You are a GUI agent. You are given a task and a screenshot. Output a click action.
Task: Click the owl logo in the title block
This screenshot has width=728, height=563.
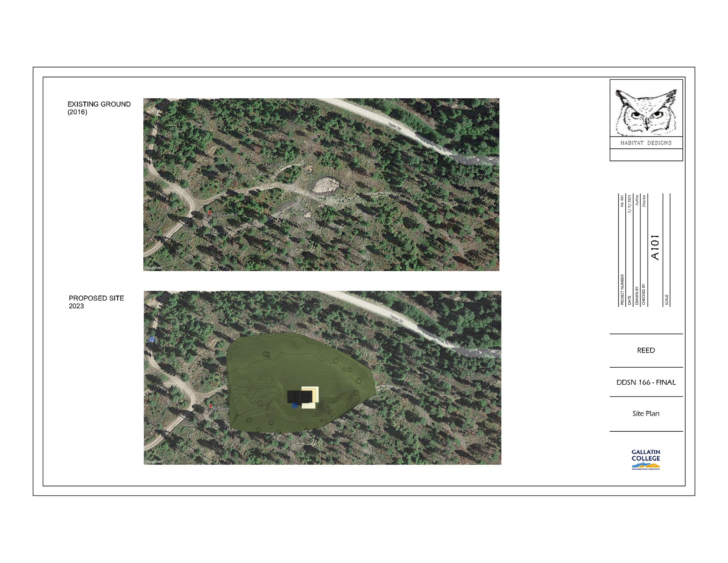646,112
